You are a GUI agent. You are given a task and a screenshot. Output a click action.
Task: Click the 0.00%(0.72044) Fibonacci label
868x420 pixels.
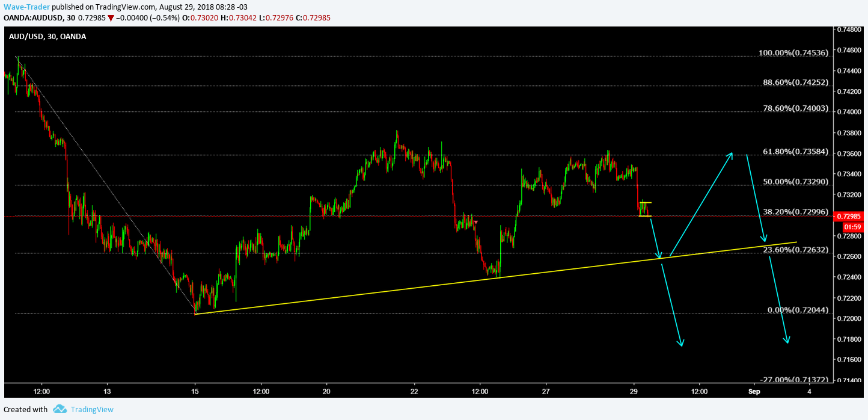[x=798, y=310]
